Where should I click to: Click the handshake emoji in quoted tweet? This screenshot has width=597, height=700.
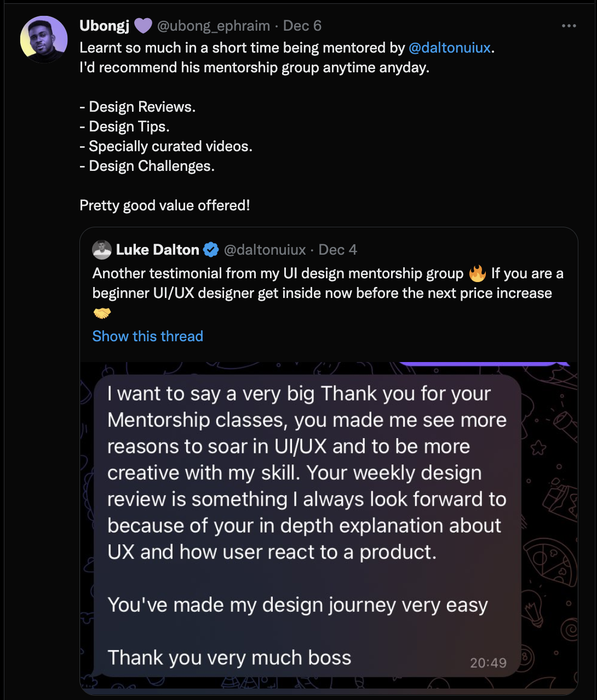pos(102,313)
